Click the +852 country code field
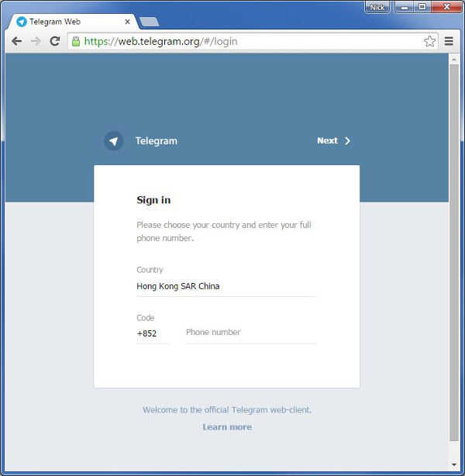 [x=153, y=333]
